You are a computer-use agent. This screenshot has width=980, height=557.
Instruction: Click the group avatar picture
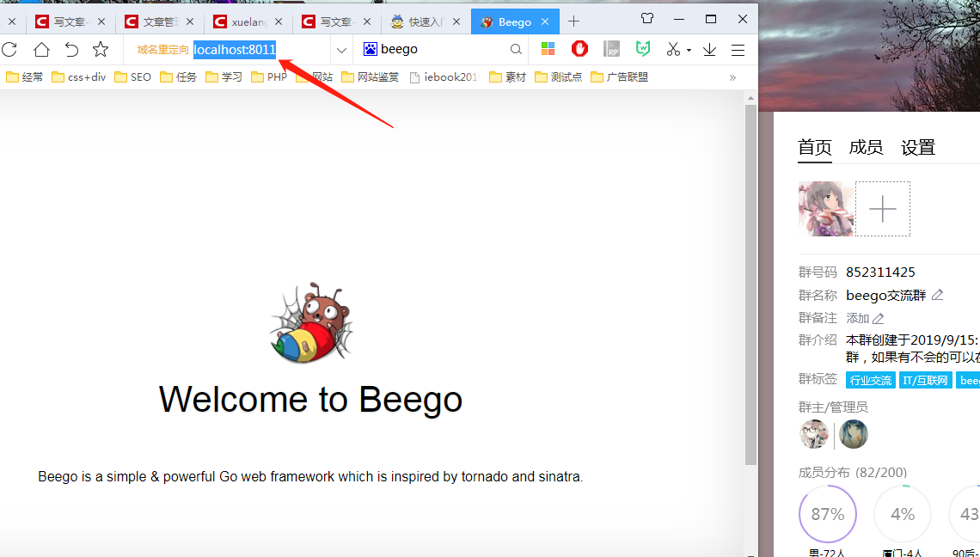point(825,209)
